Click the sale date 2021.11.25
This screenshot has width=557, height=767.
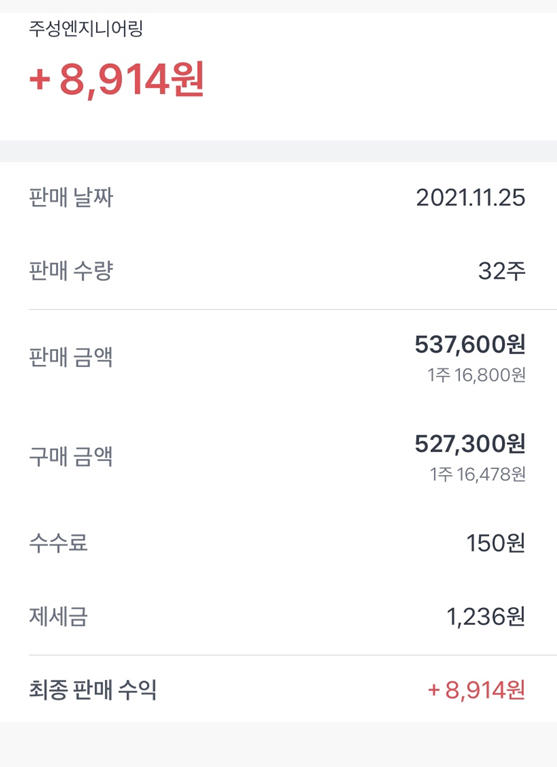[x=470, y=198]
